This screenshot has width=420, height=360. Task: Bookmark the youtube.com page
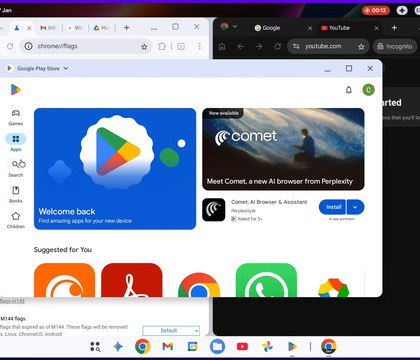[361, 47]
